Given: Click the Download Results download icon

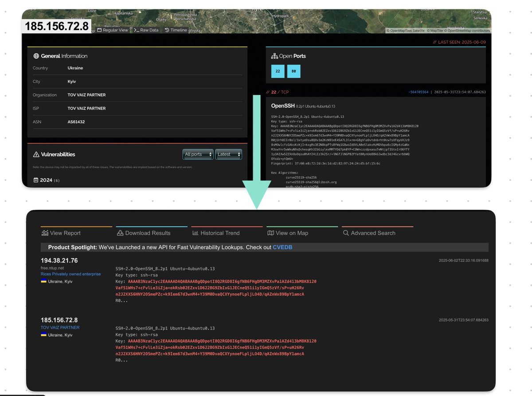Looking at the screenshot, I should click(x=120, y=233).
